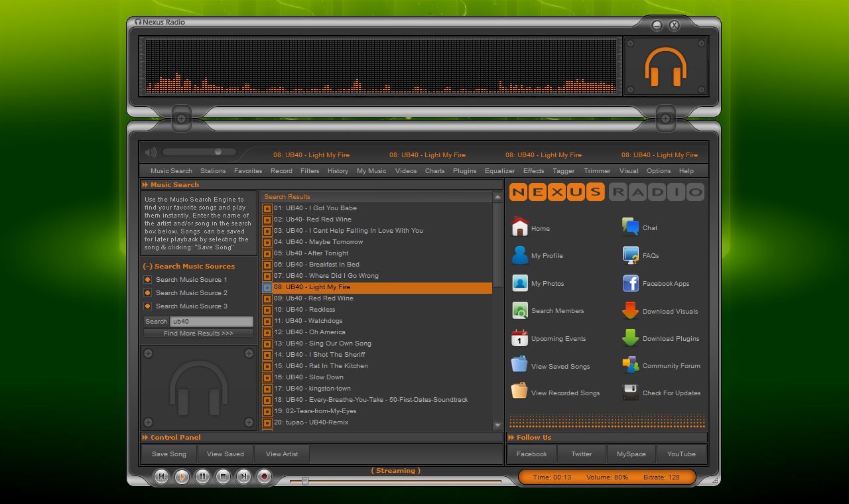
Task: Stop playback with the Stop button
Action: pos(223,476)
